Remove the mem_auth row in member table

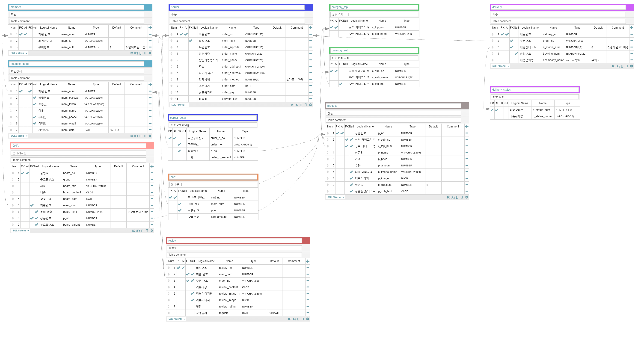tap(150, 47)
